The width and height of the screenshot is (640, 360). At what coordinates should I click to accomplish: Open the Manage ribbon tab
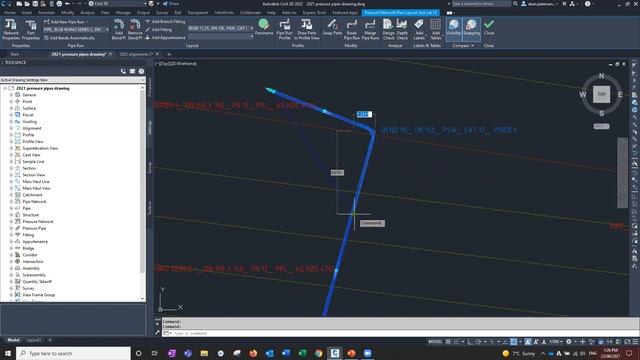[123, 13]
